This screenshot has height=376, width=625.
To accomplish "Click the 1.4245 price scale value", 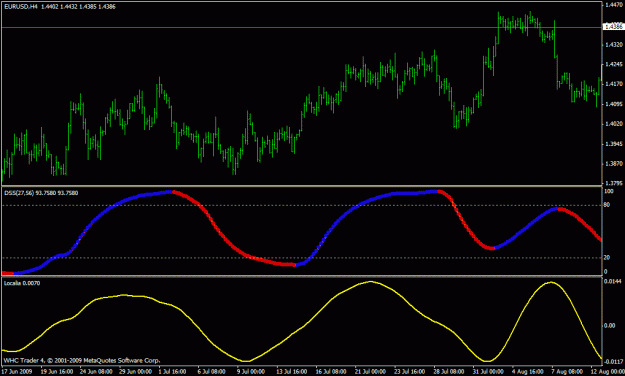I will point(614,64).
